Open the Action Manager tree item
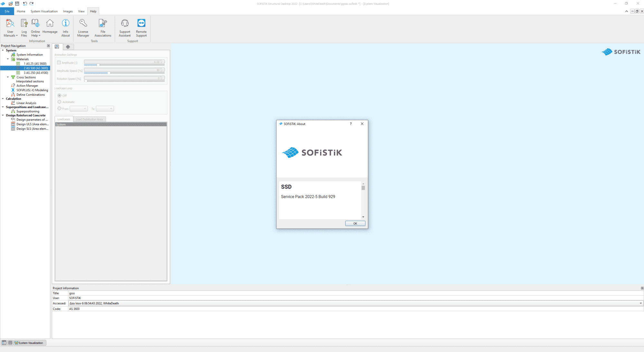The height and width of the screenshot is (352, 644). pyautogui.click(x=27, y=85)
